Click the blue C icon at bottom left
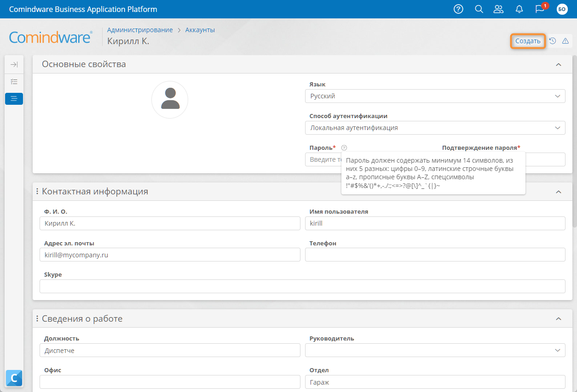This screenshot has width=577, height=392. click(x=14, y=378)
